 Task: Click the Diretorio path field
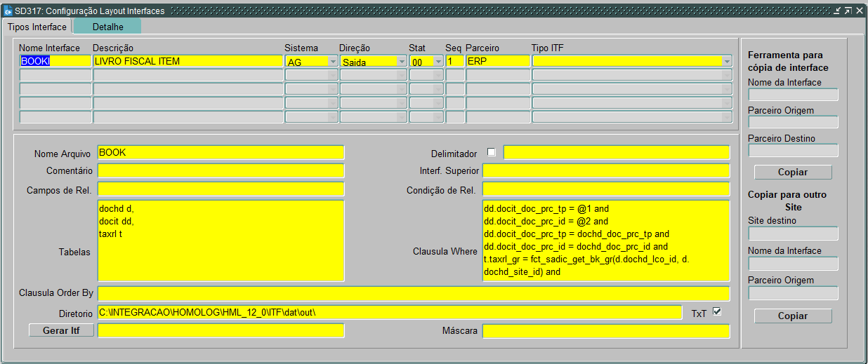[x=390, y=312]
